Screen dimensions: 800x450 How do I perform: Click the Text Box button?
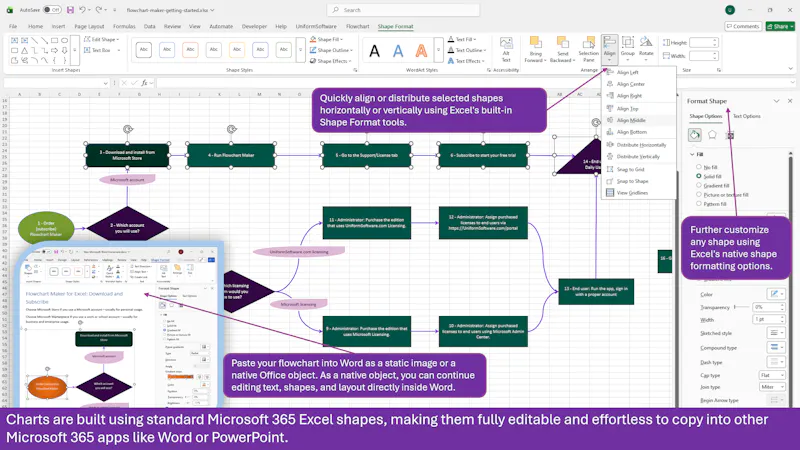pos(101,51)
